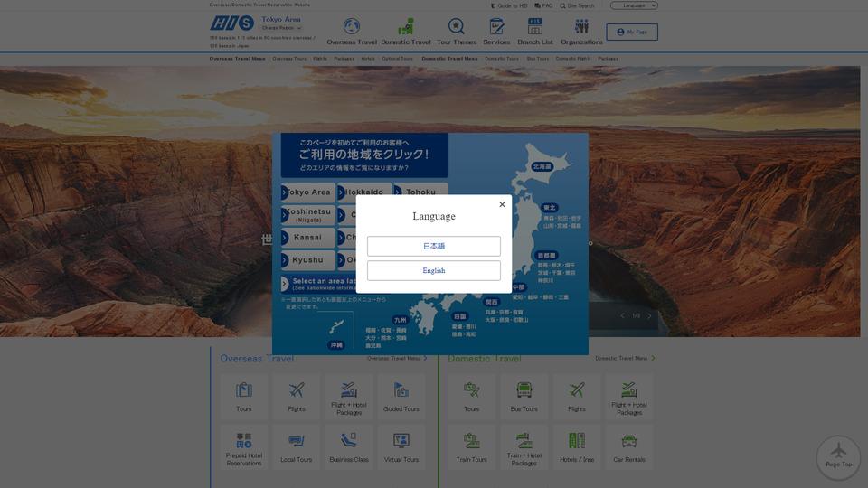The height and width of the screenshot is (488, 868).
Task: Open Domestic Travel Menu arrow link
Action: (625, 359)
